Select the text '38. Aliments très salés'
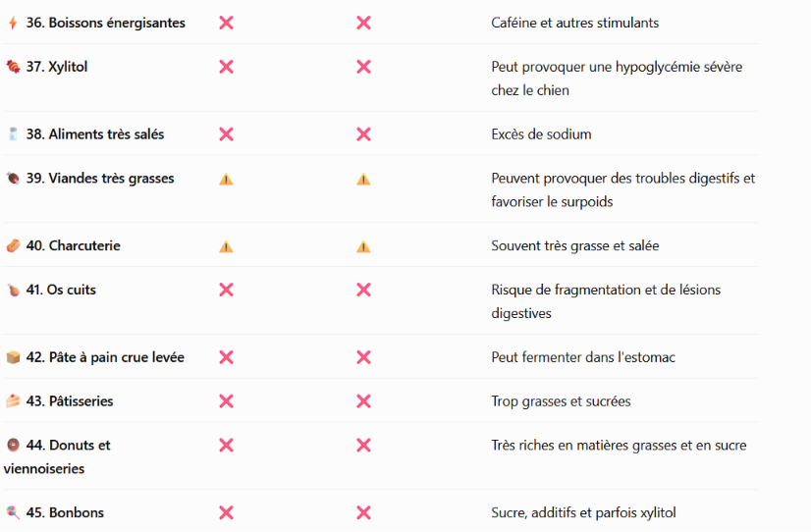811x532 pixels. point(95,134)
